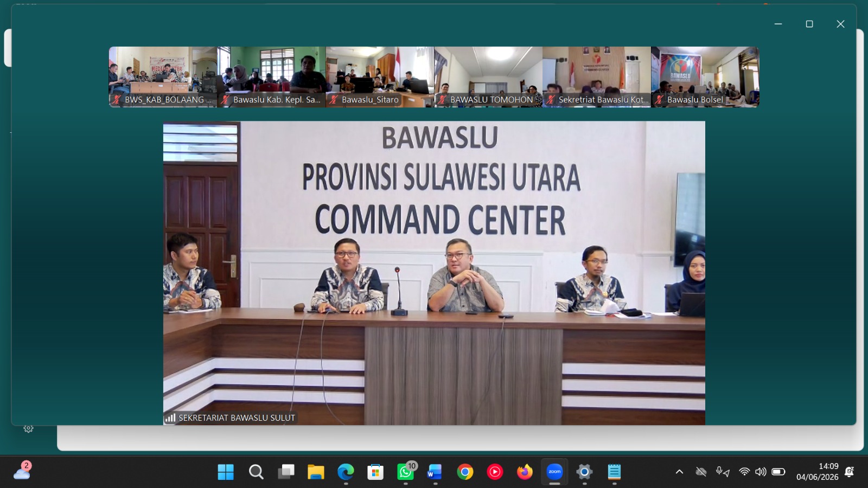Click the muted microphone icon on Bawaslu Bolsel
Screen dimensions: 868x488
tap(659, 100)
